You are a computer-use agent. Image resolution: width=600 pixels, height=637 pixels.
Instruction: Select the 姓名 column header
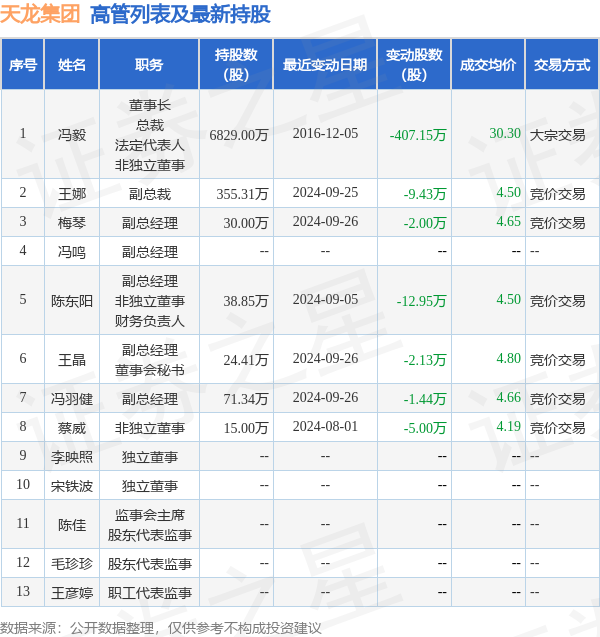coord(71,65)
